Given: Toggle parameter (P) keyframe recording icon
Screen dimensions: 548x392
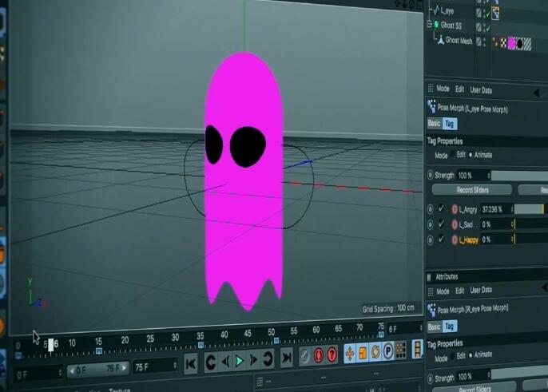Looking at the screenshot, I should 388,350.
